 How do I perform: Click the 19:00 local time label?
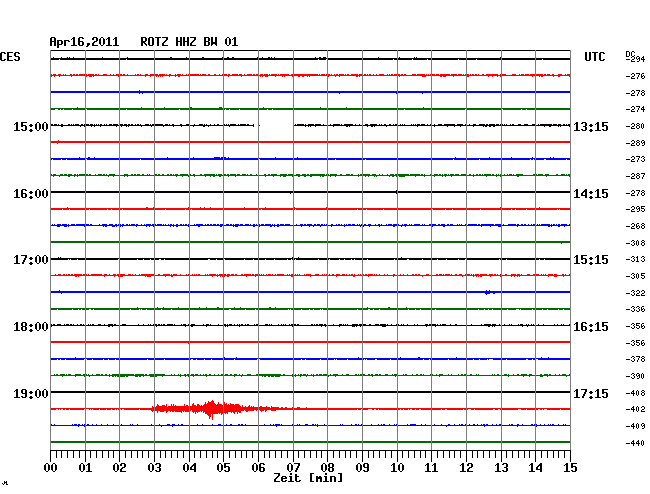tap(31, 393)
